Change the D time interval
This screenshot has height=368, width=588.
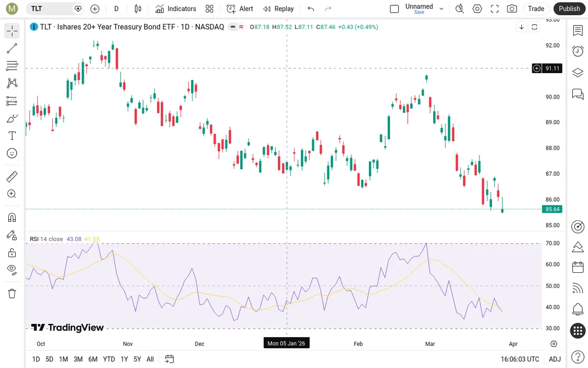point(117,8)
